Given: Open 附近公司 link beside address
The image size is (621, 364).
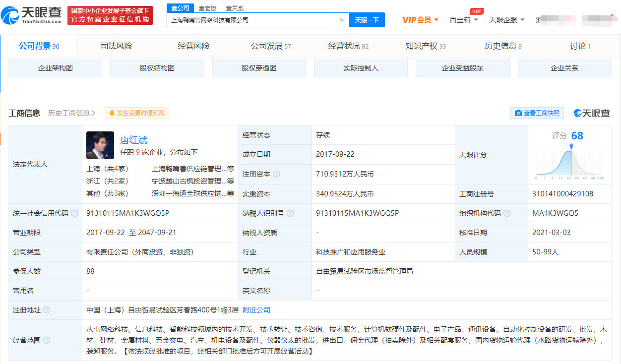Looking at the screenshot, I should 256,310.
